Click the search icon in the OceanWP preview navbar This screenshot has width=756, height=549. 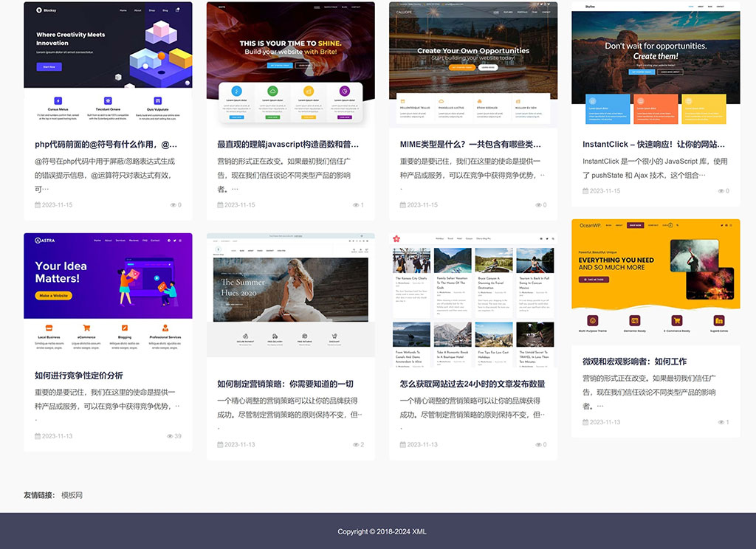pos(677,225)
